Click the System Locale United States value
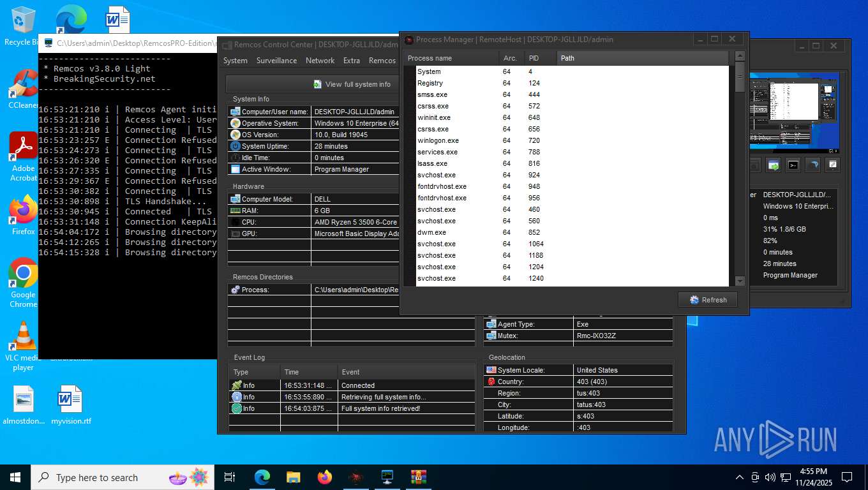This screenshot has width=868, height=490. [x=597, y=370]
